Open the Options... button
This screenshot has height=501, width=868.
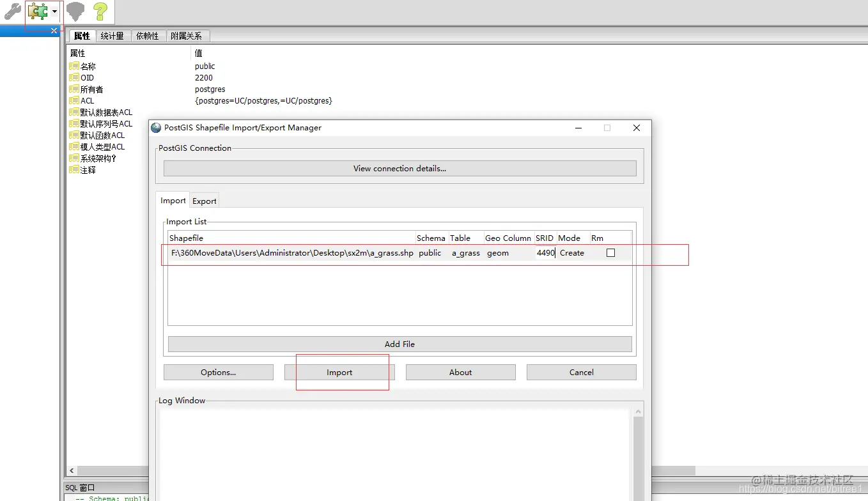point(219,372)
